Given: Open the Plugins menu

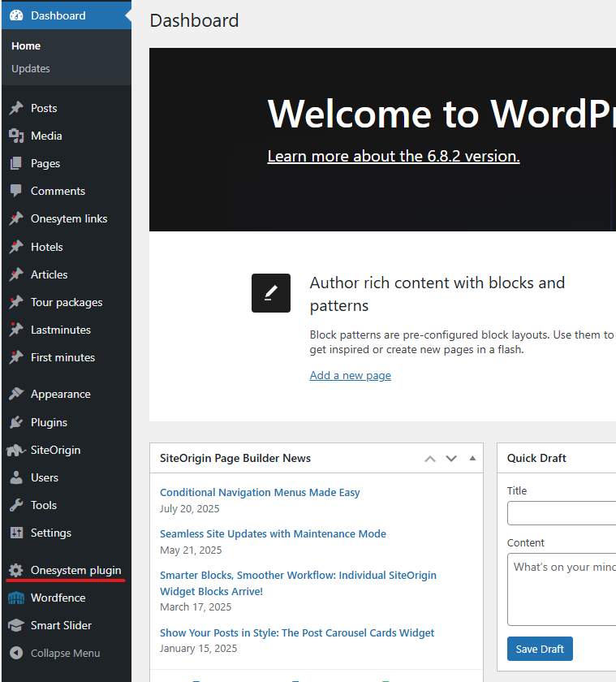Looking at the screenshot, I should click(x=67, y=422).
